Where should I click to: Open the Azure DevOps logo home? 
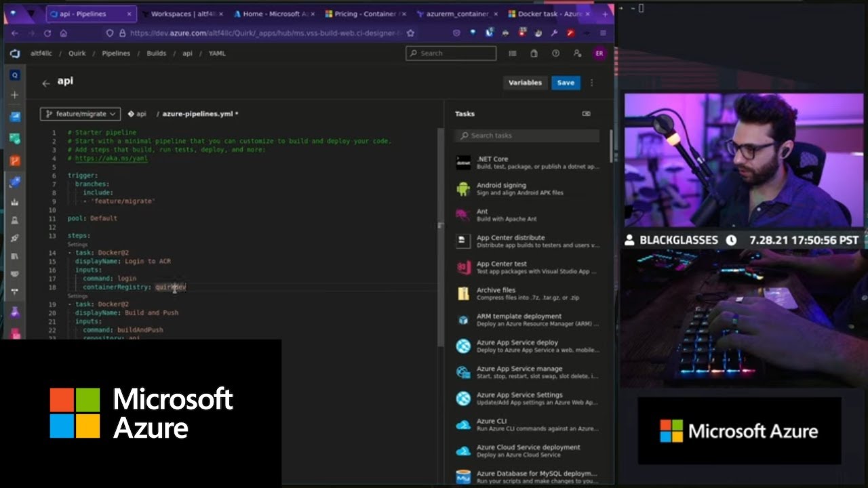(15, 54)
